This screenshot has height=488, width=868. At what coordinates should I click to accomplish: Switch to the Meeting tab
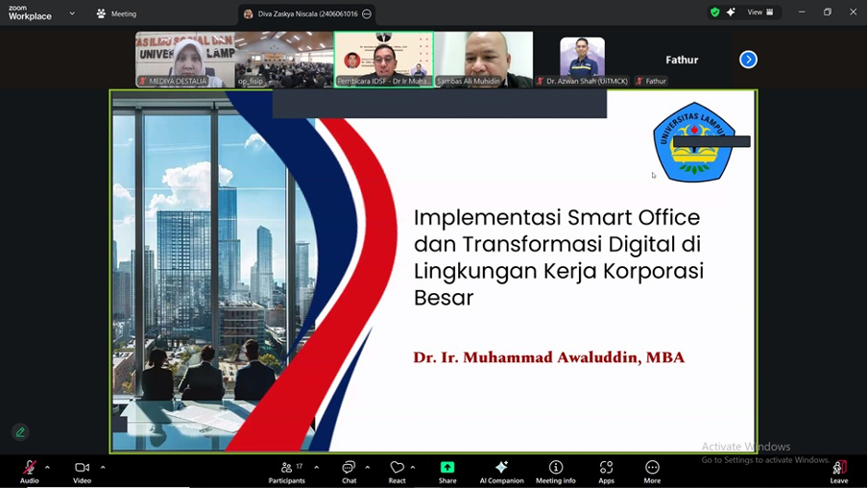116,13
